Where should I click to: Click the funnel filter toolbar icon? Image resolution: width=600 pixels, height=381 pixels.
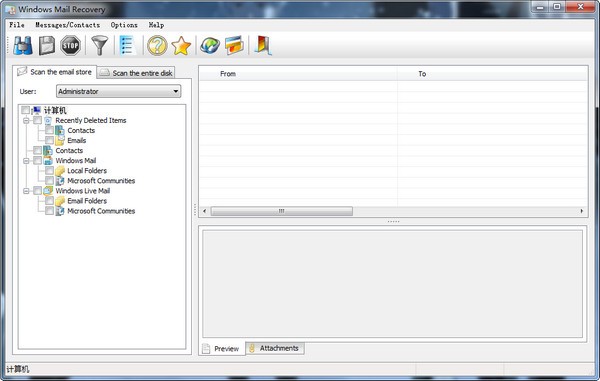(99, 46)
